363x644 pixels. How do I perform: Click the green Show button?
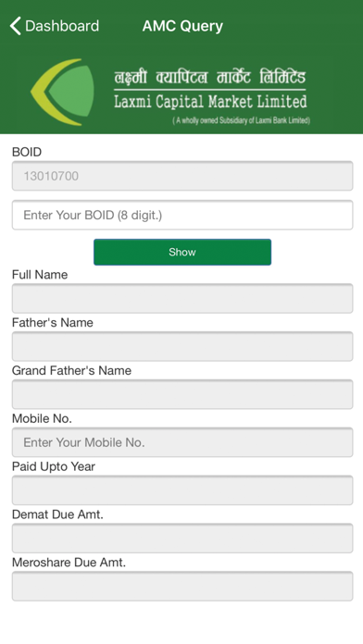point(182,252)
